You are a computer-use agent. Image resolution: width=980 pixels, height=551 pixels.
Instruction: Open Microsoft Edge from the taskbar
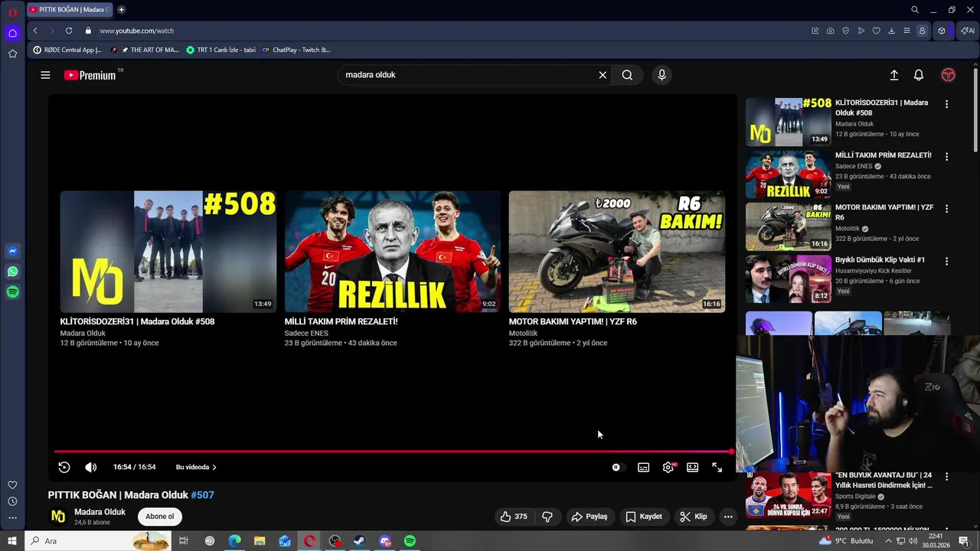[234, 541]
